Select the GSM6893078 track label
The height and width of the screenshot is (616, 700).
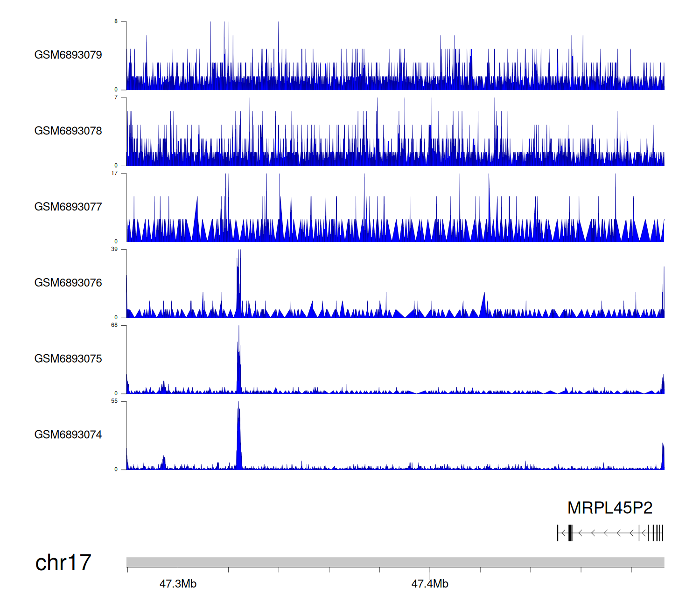coord(68,131)
